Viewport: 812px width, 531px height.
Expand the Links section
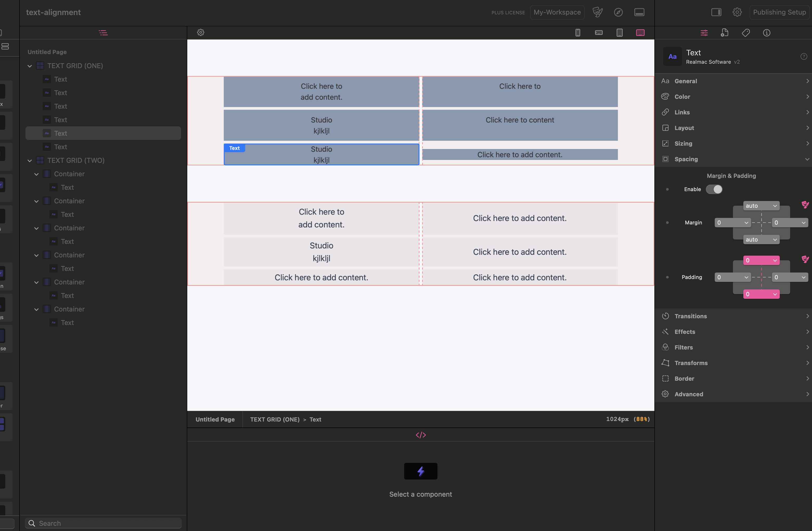click(x=733, y=112)
